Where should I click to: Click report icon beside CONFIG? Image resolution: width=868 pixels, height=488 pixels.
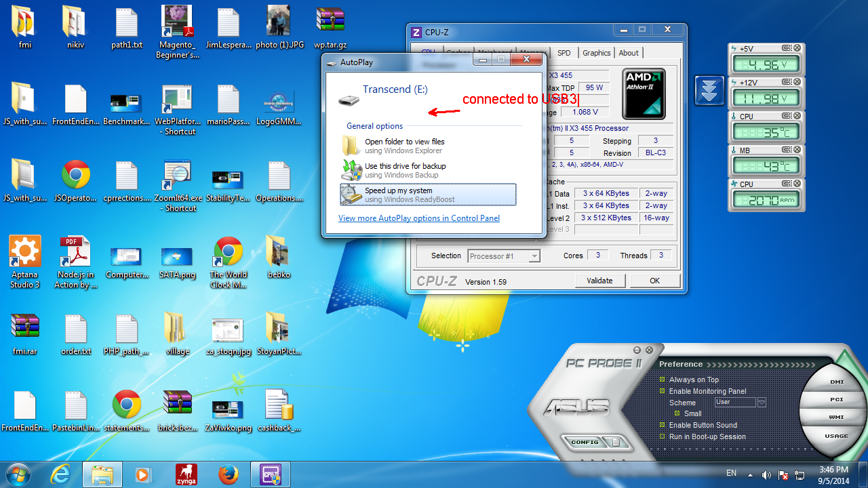click(x=616, y=442)
